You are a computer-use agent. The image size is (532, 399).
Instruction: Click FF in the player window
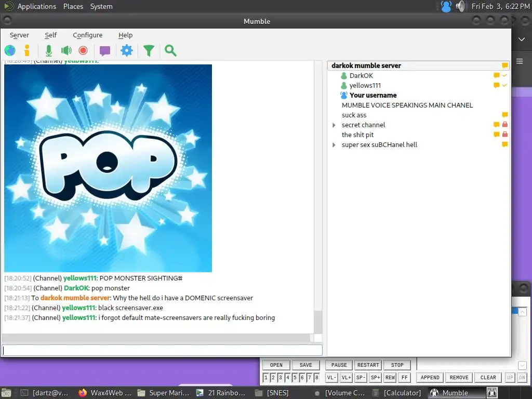point(404,378)
